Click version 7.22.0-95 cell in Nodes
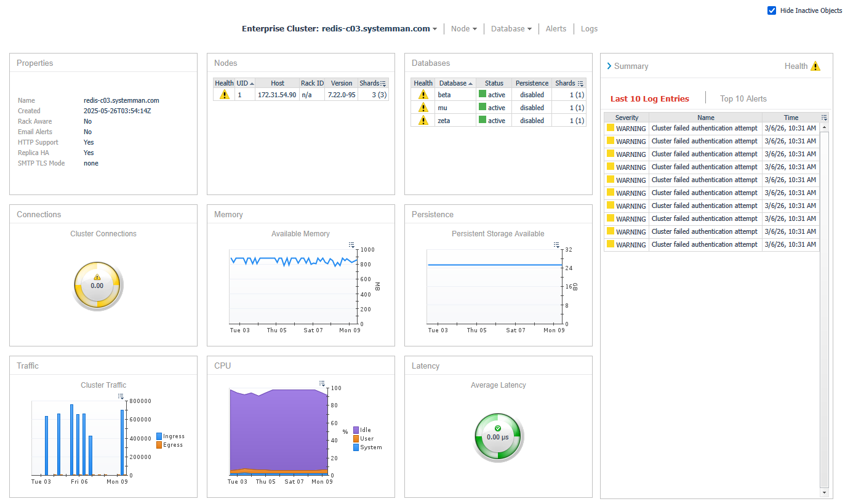Image resolution: width=845 pixels, height=504 pixels. (342, 95)
